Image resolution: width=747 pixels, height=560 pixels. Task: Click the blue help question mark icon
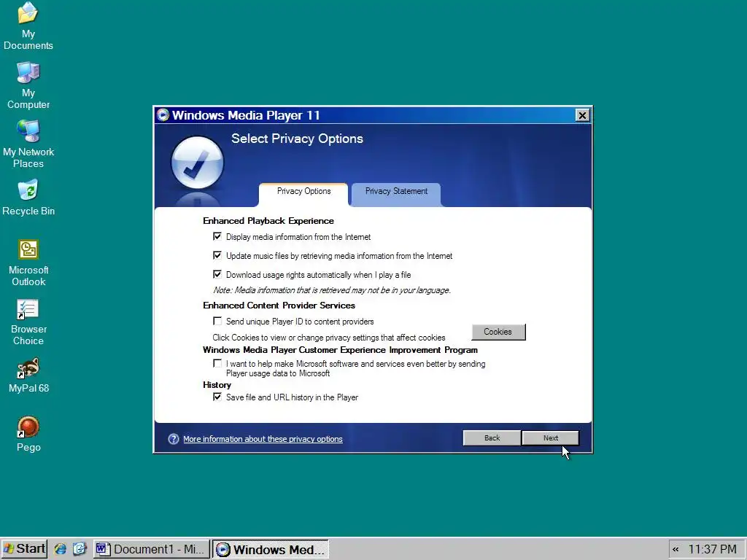point(174,439)
